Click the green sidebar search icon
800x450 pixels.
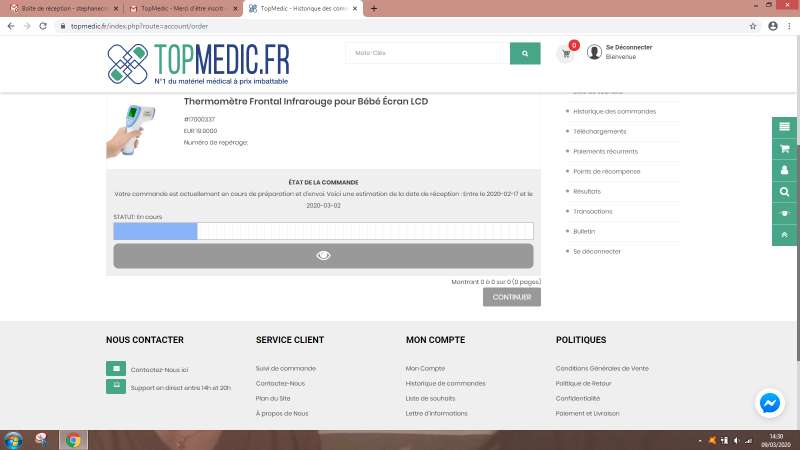click(784, 192)
